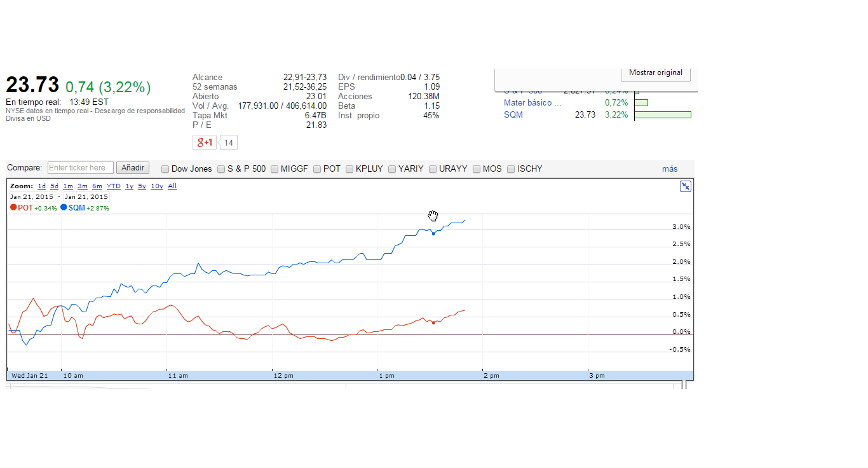Viewport: 868px width, 468px height.
Task: Click the large 23.73 price
Action: (x=32, y=85)
